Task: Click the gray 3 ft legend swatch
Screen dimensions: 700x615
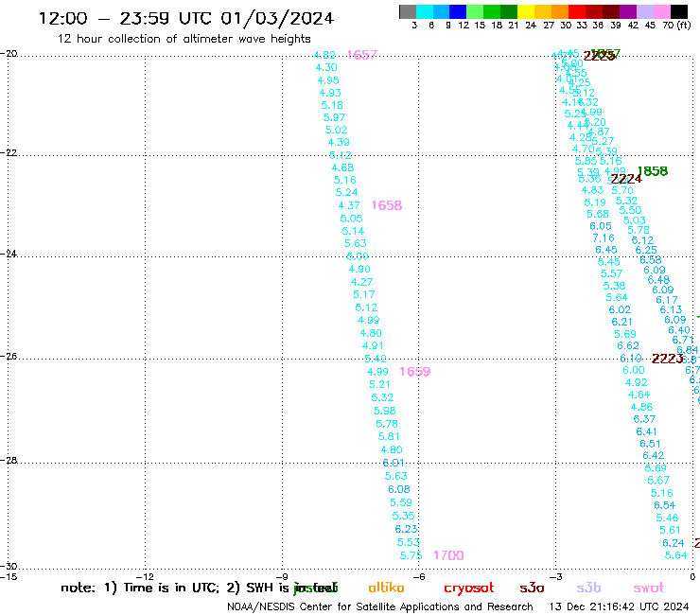Action: (x=408, y=11)
